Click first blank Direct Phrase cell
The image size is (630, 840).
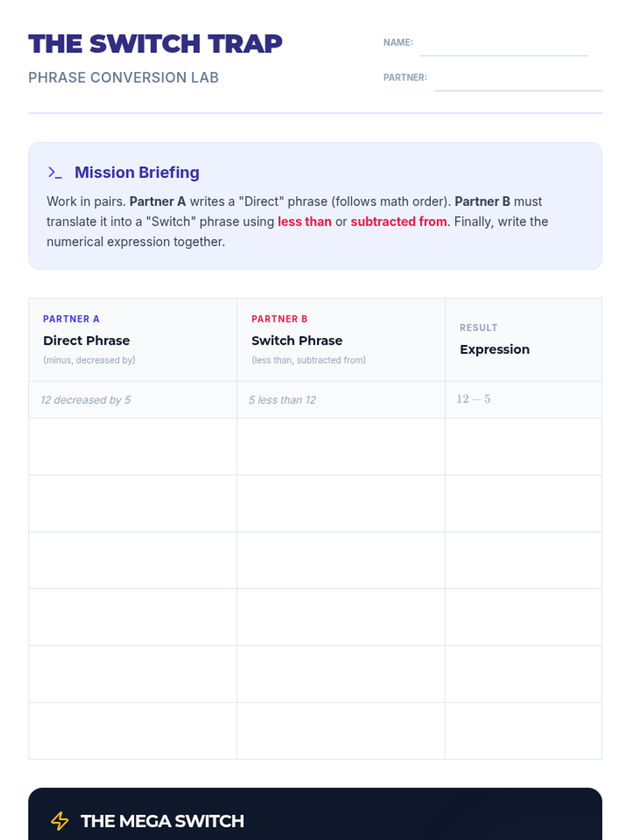132,447
